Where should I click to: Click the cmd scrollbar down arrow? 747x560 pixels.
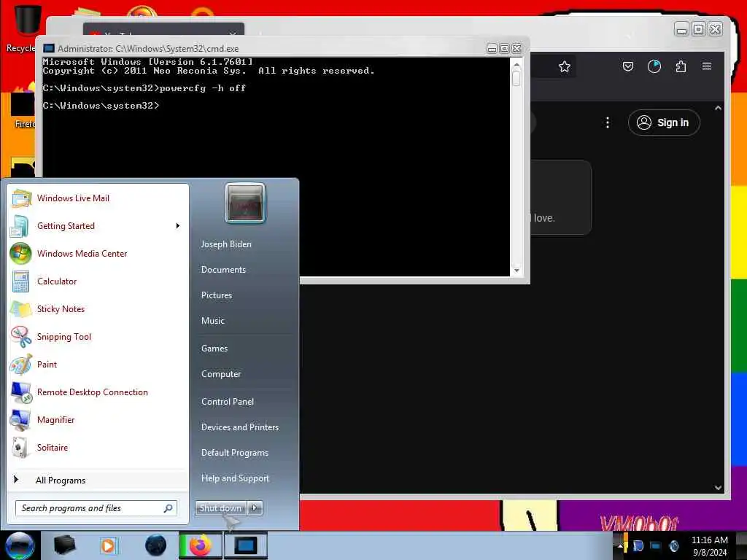pos(516,271)
